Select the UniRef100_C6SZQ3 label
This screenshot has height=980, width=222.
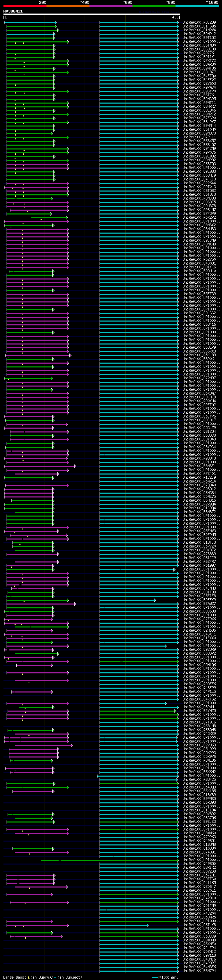pos(199,164)
